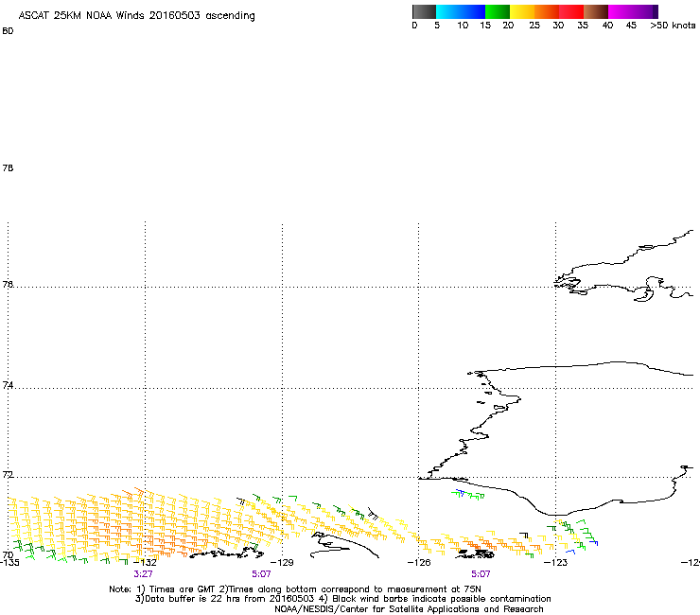This screenshot has height=615, width=700.
Task: Click the '-129' longitude label
Action: 282,563
